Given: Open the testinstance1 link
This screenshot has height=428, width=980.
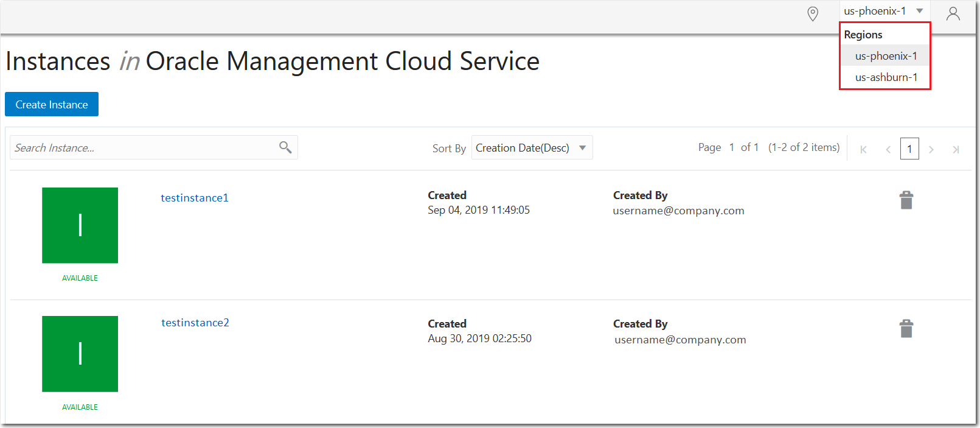Looking at the screenshot, I should pos(195,198).
